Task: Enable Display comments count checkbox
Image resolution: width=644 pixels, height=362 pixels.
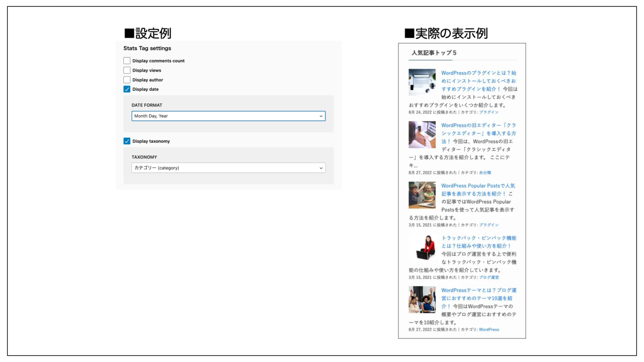Action: click(127, 61)
